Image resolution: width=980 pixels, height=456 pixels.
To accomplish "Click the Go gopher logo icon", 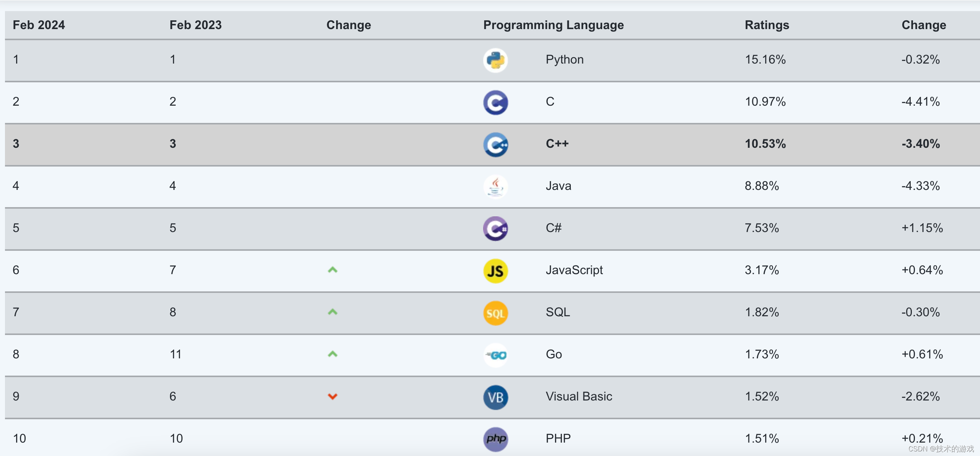I will [495, 355].
